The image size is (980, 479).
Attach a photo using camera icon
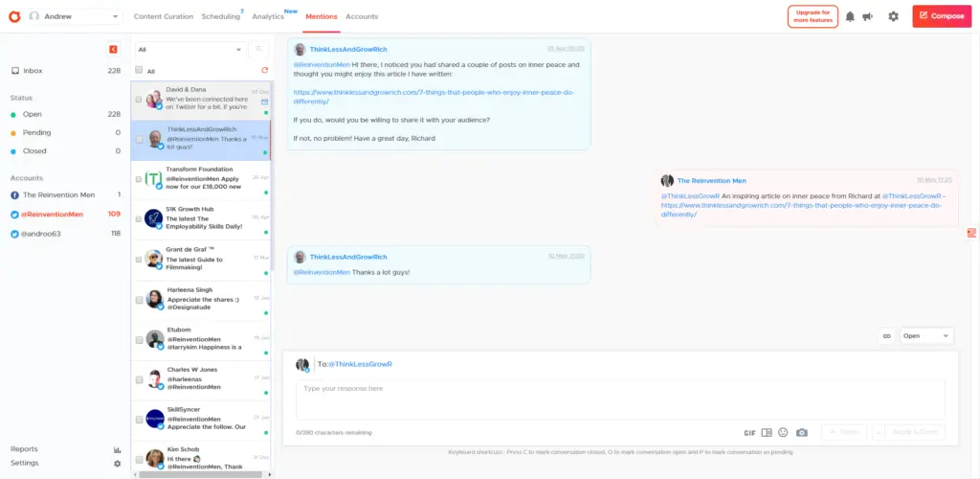point(802,432)
